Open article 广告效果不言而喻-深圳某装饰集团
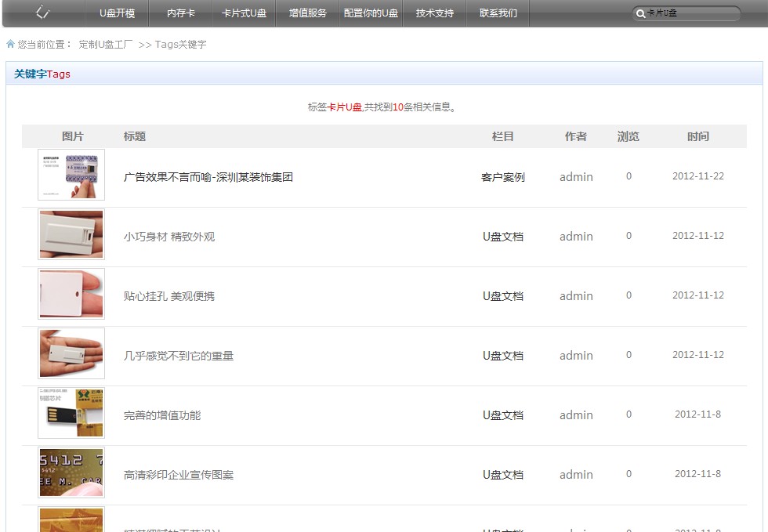The image size is (768, 532). [x=208, y=177]
